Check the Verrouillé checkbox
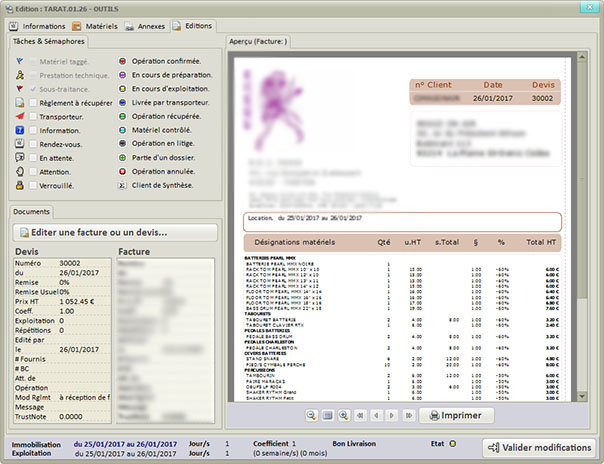604x464 pixels. click(x=33, y=185)
